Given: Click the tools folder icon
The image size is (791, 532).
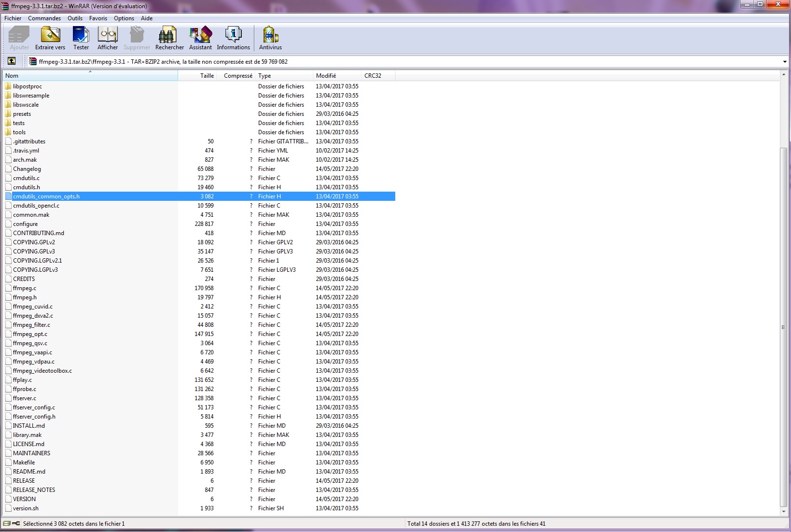Looking at the screenshot, I should [x=8, y=132].
